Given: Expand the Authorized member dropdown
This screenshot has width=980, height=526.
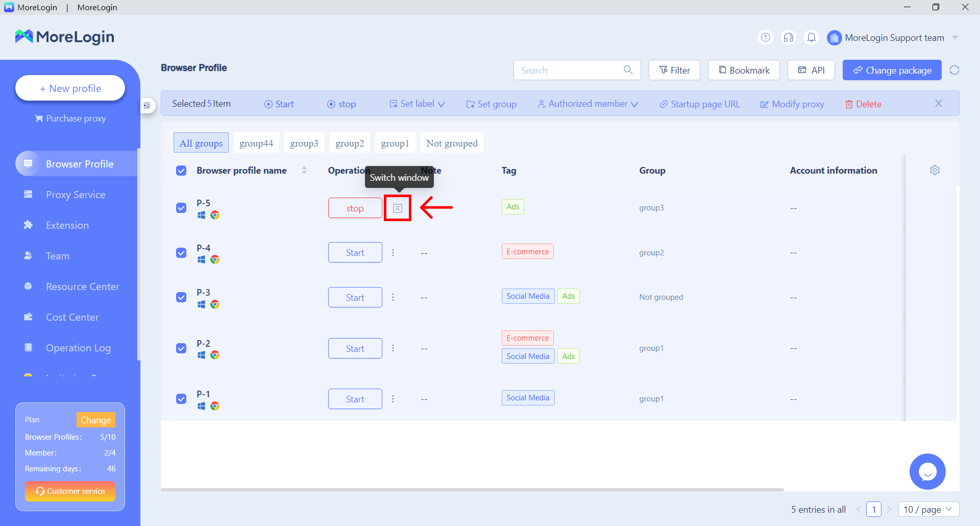Looking at the screenshot, I should tap(587, 104).
